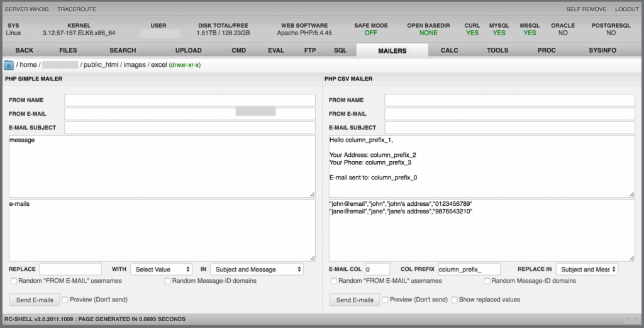This screenshot has height=328, width=644.
Task: Click FROM NAME field in Simple Mailer
Action: [x=190, y=100]
